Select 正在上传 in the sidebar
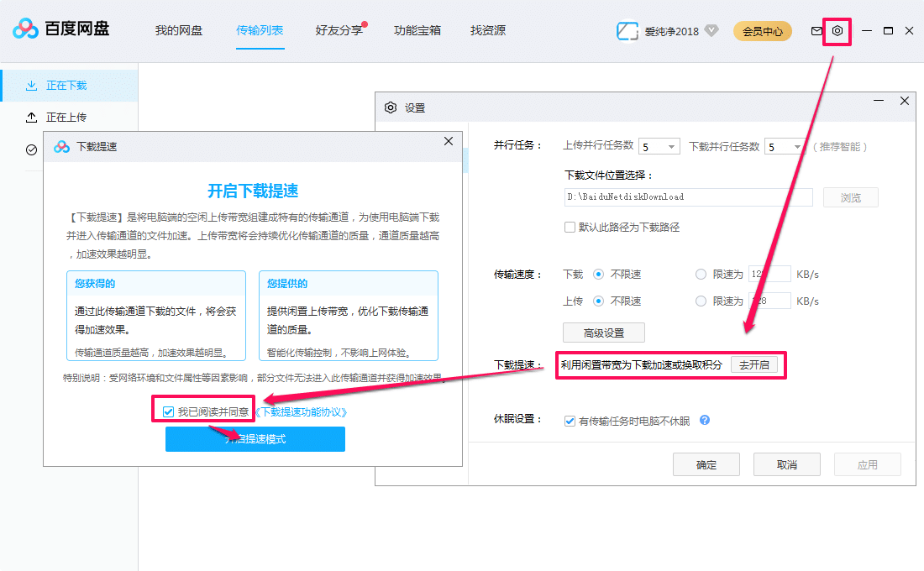 [x=66, y=118]
